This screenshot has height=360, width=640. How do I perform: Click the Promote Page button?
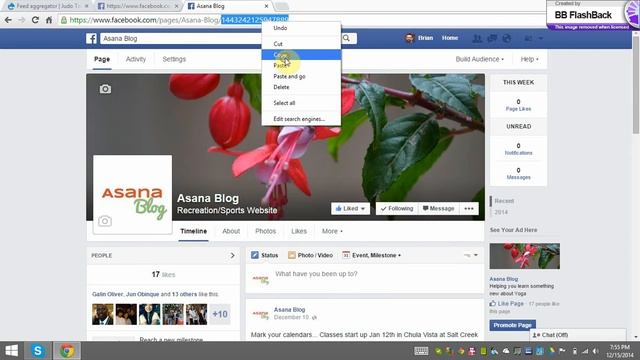click(x=513, y=325)
